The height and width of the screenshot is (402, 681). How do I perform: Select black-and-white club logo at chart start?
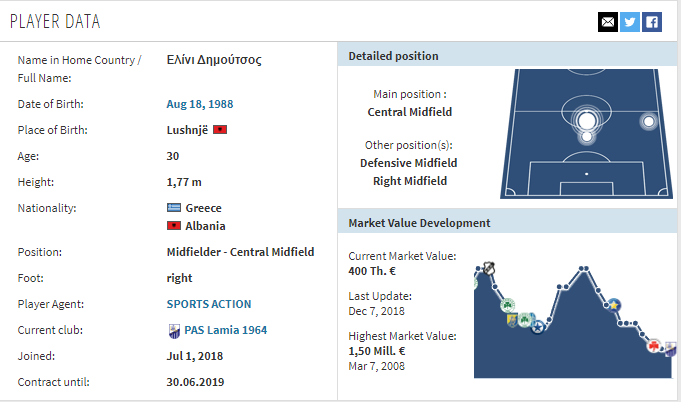(489, 268)
